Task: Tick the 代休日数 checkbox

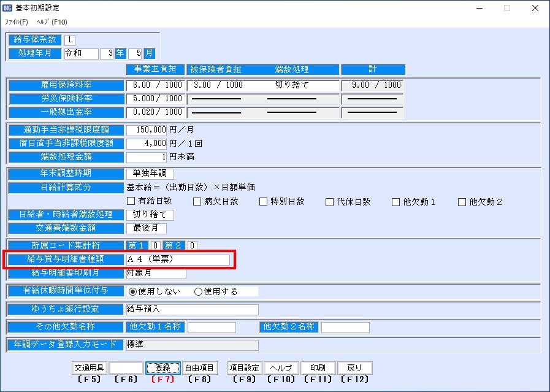Action: (330, 202)
